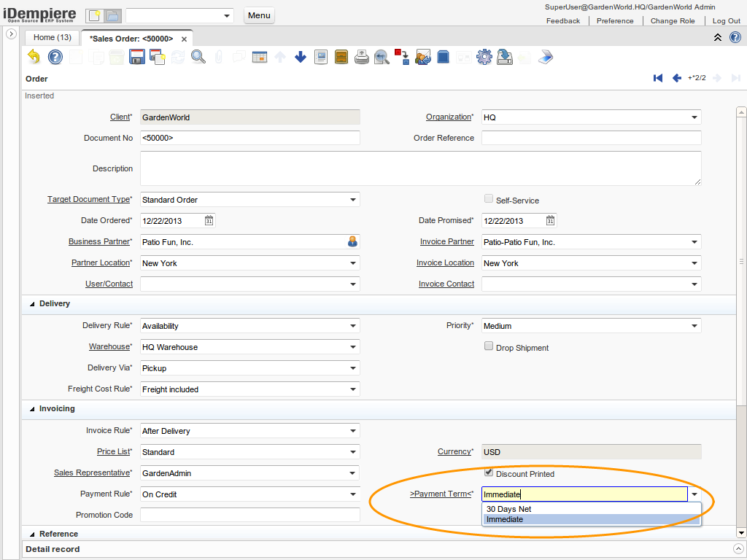Go to next record with down arrow
Screen dimensions: 747x560
pyautogui.click(x=301, y=57)
